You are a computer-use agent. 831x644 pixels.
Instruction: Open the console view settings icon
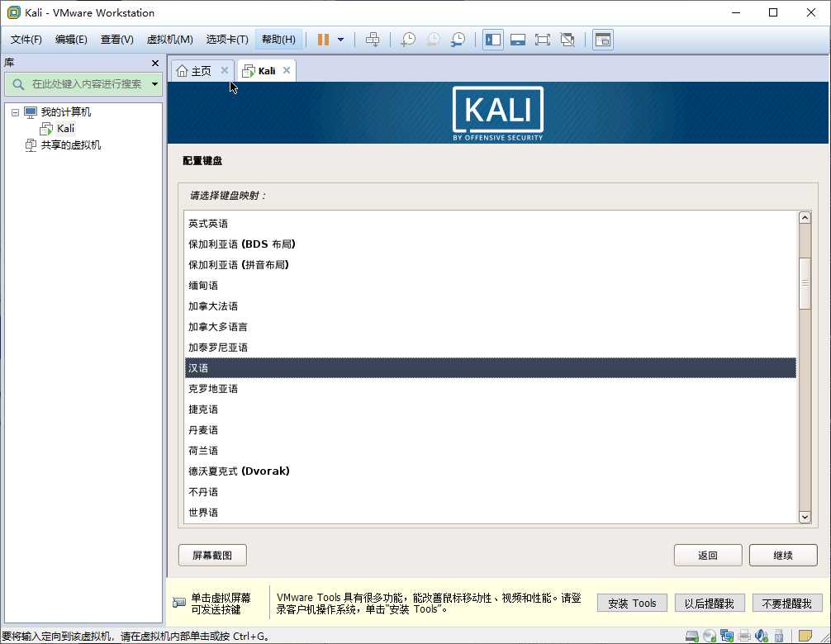[x=602, y=40]
